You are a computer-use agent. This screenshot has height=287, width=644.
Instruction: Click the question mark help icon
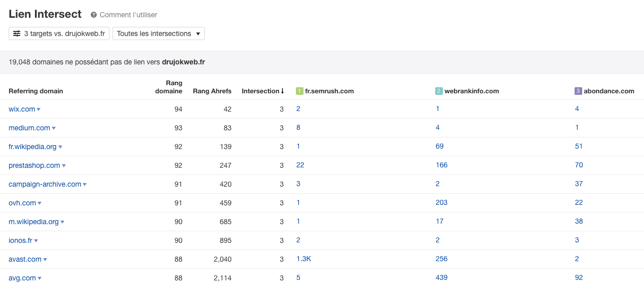pyautogui.click(x=94, y=15)
